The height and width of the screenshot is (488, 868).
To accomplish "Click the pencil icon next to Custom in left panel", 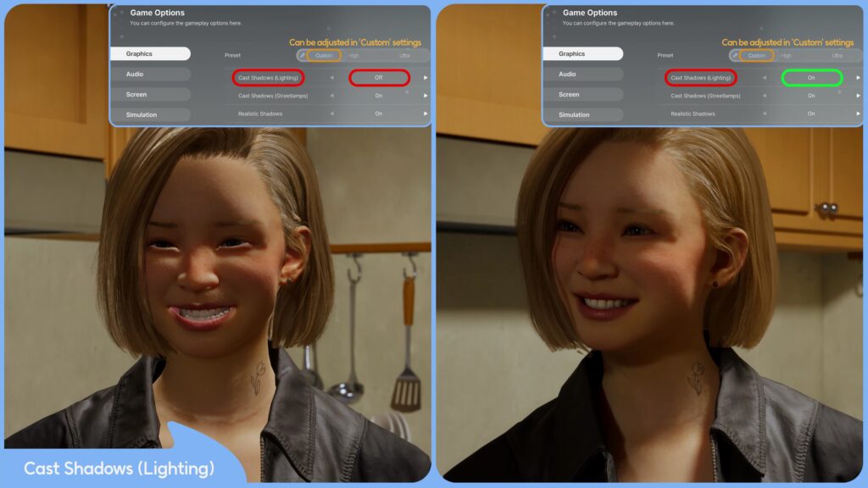I will click(x=303, y=55).
